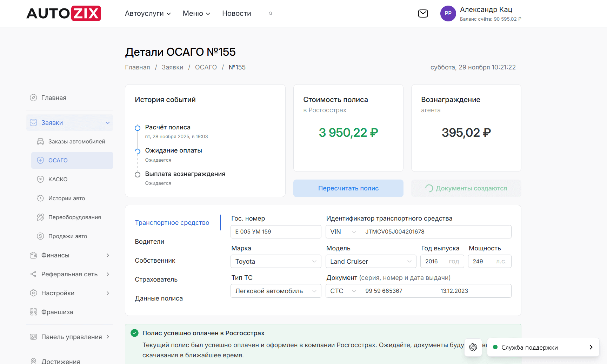Image resolution: width=607 pixels, height=364 pixels.
Task: Go to ОСАГО breadcrumb link
Action: 206,67
